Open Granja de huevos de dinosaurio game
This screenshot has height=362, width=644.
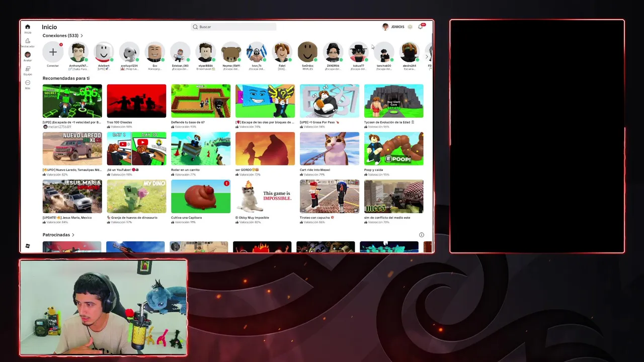point(136,197)
